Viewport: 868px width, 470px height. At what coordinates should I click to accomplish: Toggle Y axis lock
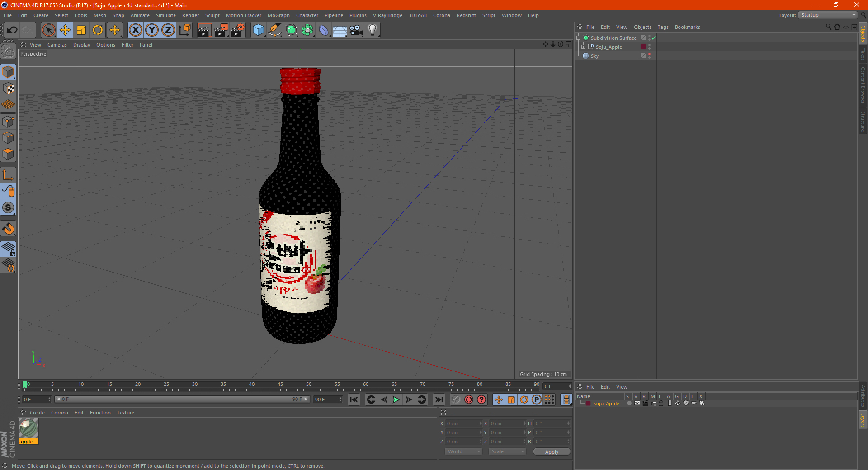[x=152, y=30]
